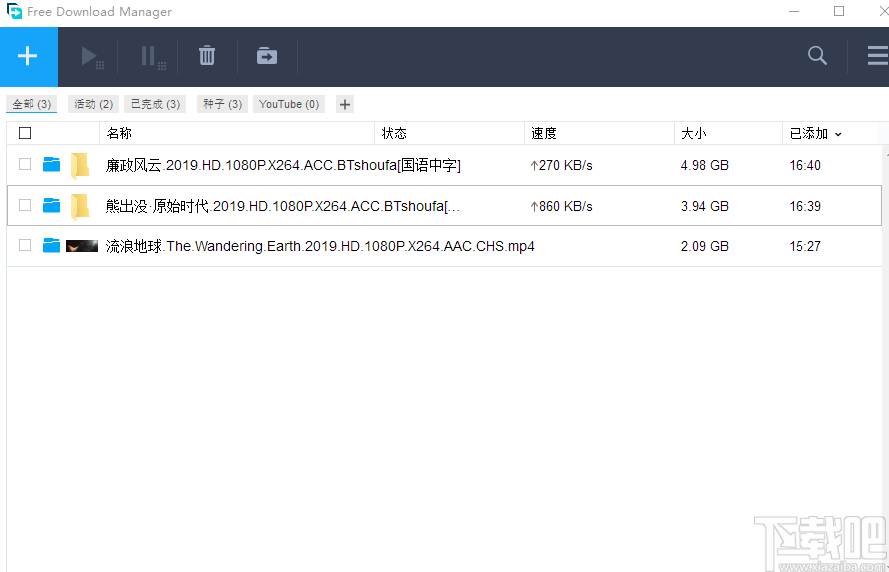Move downloads with folder arrow icon
Image resolution: width=889 pixels, height=572 pixels.
coord(267,56)
